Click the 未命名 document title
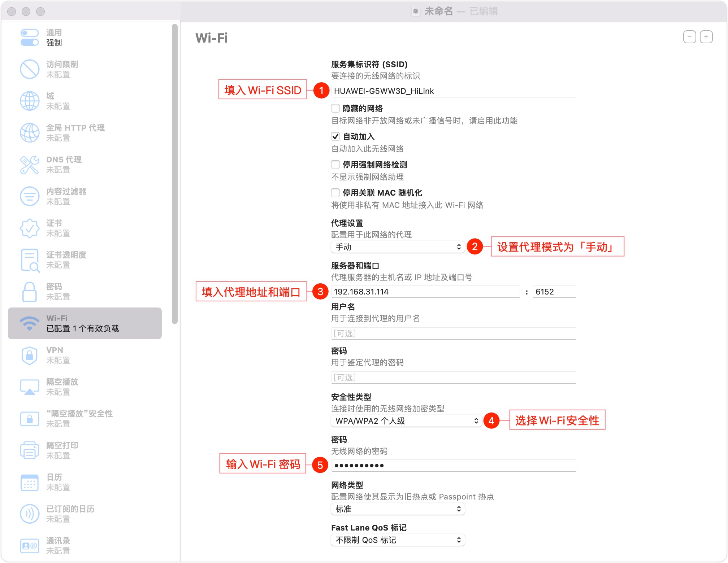Viewport: 728px width, 563px height. click(438, 11)
